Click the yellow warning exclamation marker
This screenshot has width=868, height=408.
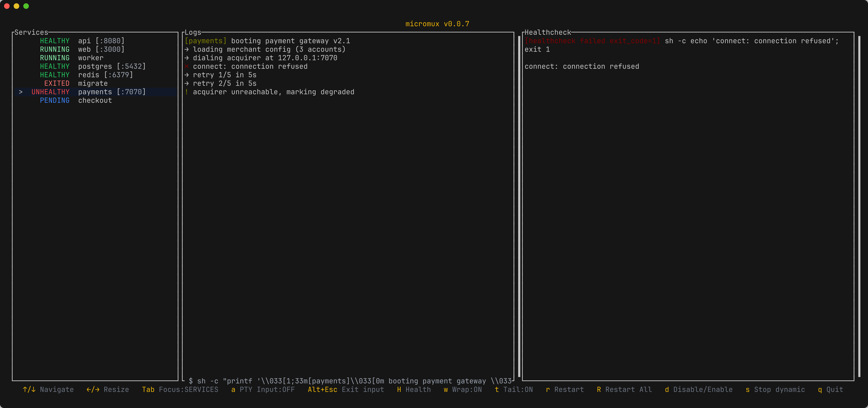187,92
